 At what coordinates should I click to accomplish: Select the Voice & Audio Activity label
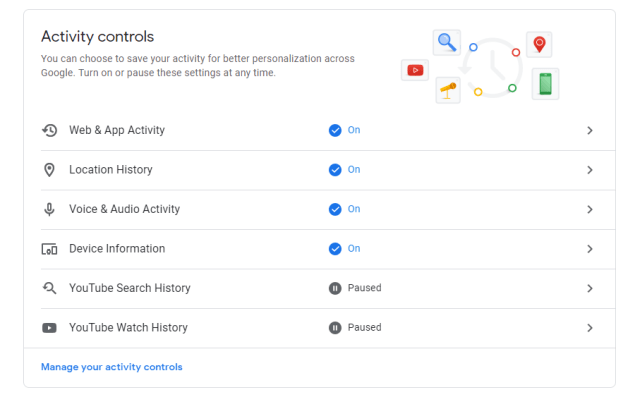pyautogui.click(x=124, y=209)
